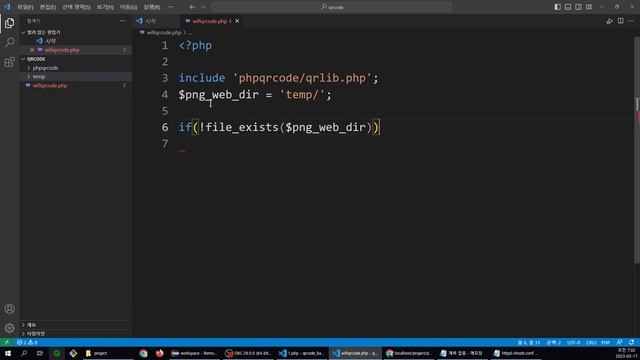The height and width of the screenshot is (360, 640).
Task: Open Firefox icon on the taskbar
Action: [x=160, y=353]
